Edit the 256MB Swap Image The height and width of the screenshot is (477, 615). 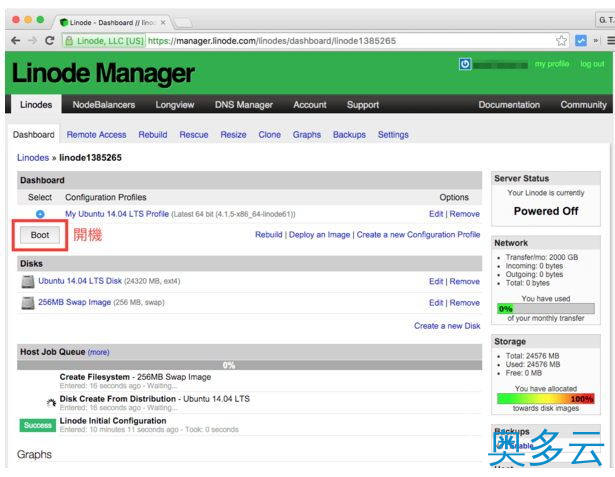(436, 303)
